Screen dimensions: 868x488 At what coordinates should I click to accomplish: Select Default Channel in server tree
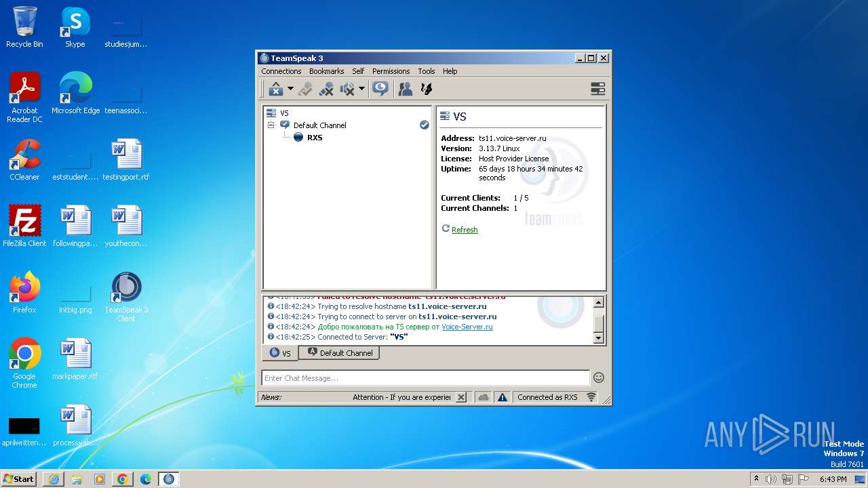tap(320, 125)
